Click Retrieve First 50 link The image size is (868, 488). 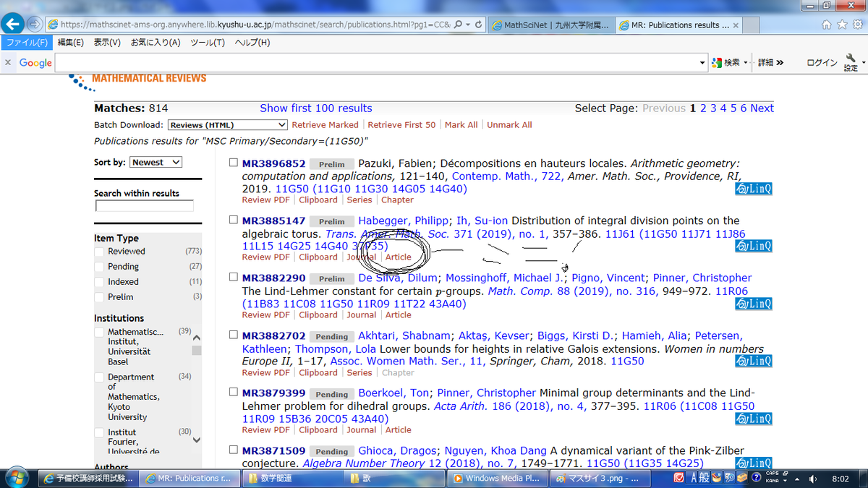point(401,125)
